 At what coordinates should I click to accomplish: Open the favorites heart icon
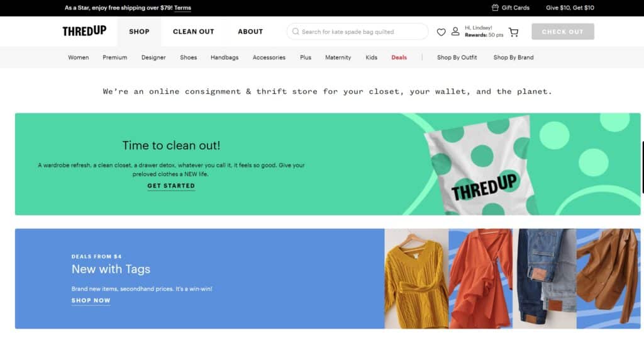tap(441, 32)
